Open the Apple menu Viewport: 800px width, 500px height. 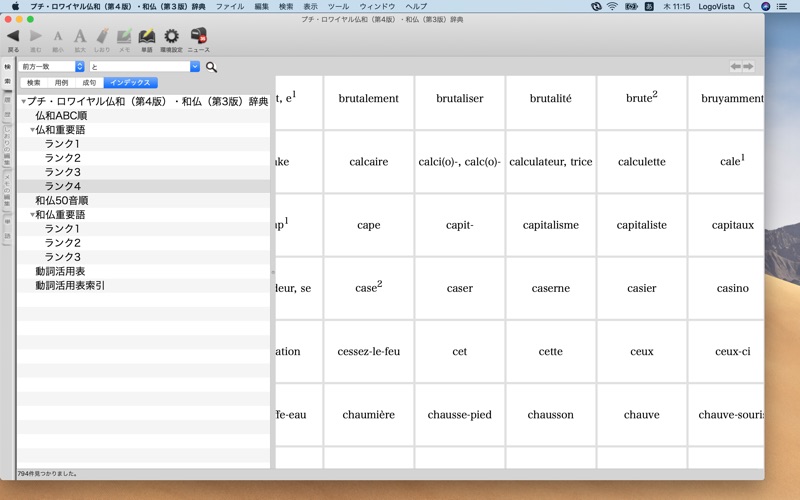[15, 6]
